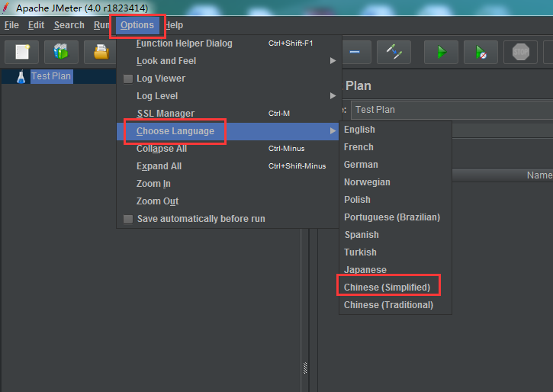Expand the Look and Feel submenu arrow
The height and width of the screenshot is (392, 553).
point(333,61)
